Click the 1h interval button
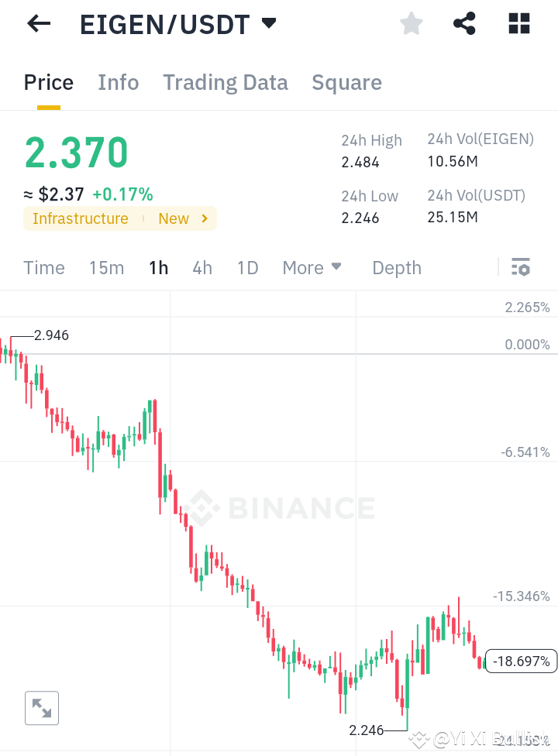The width and height of the screenshot is (558, 756). pyautogui.click(x=158, y=267)
